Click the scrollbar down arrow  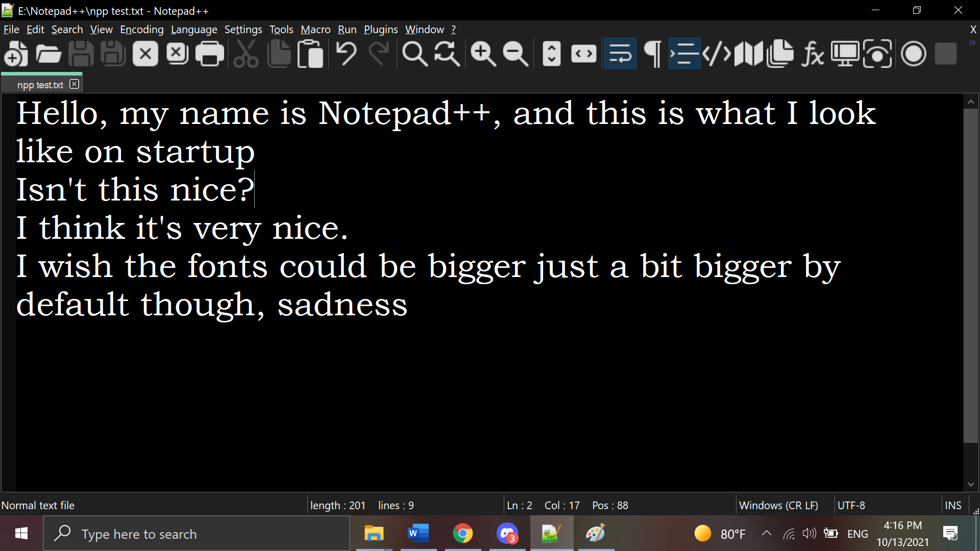coord(971,484)
